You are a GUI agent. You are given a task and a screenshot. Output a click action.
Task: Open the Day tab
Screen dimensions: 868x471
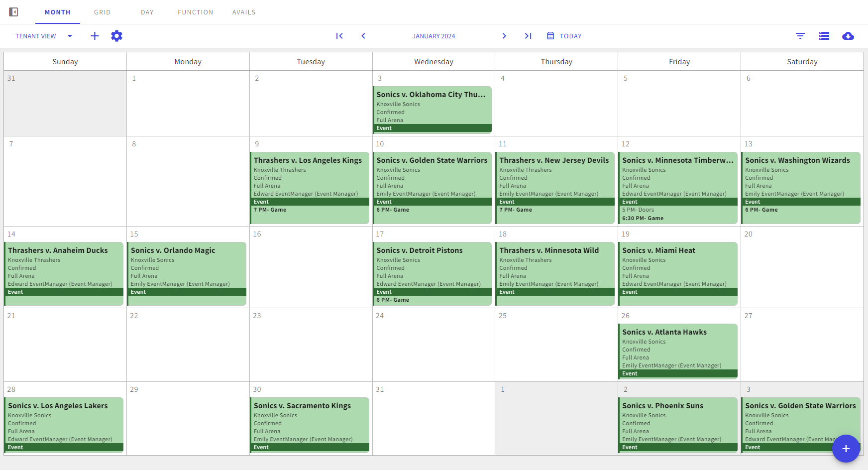(147, 12)
